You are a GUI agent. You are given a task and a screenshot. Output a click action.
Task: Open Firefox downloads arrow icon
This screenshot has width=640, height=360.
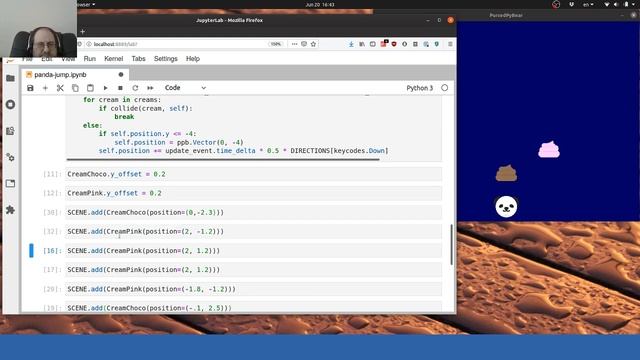pyautogui.click(x=351, y=44)
